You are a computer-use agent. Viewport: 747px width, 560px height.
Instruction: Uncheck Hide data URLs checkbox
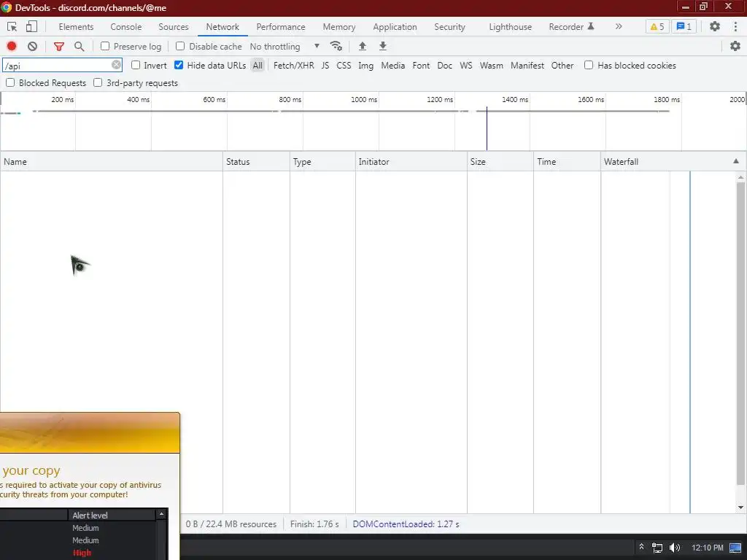tap(179, 65)
